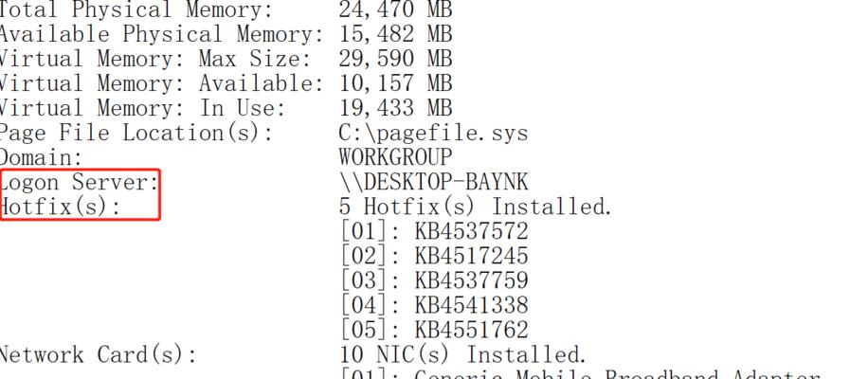Viewport: 868px width, 379px height.
Task: Click the Virtual Memory Available value 10,157 MB
Action: (x=395, y=83)
